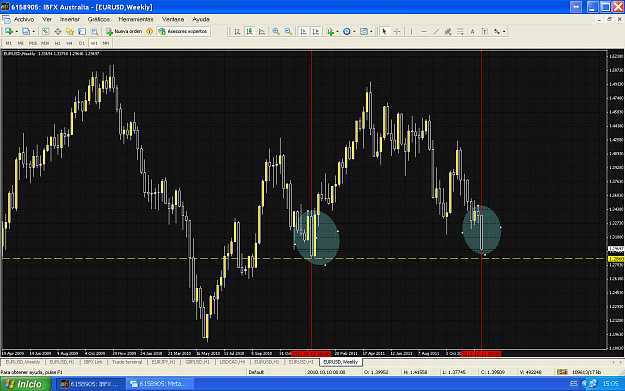Click the yellow diamond info icon
The height and width of the screenshot is (391, 625).
150,31
